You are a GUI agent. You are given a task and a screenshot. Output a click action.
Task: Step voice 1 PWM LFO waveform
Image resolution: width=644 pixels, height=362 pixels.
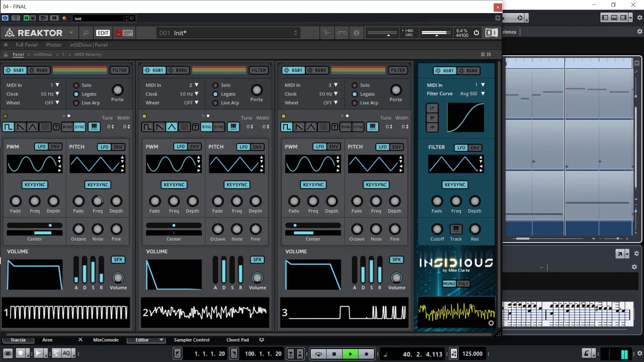[x=59, y=164]
